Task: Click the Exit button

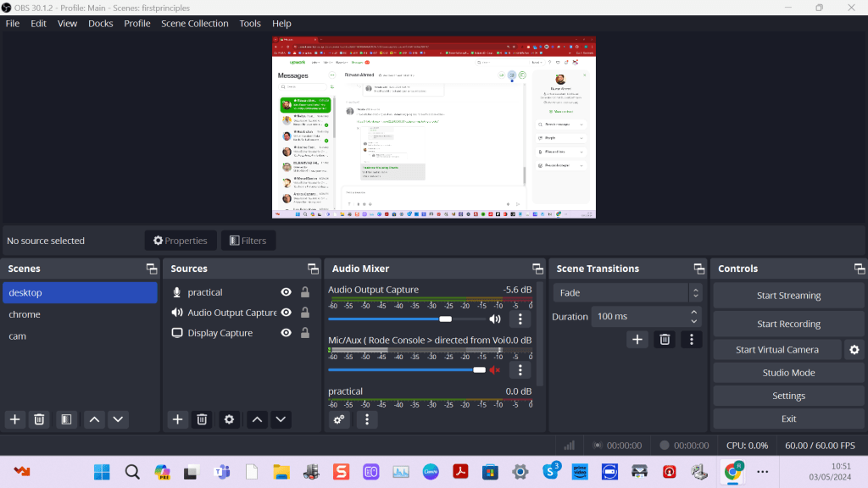Action: [x=788, y=419]
